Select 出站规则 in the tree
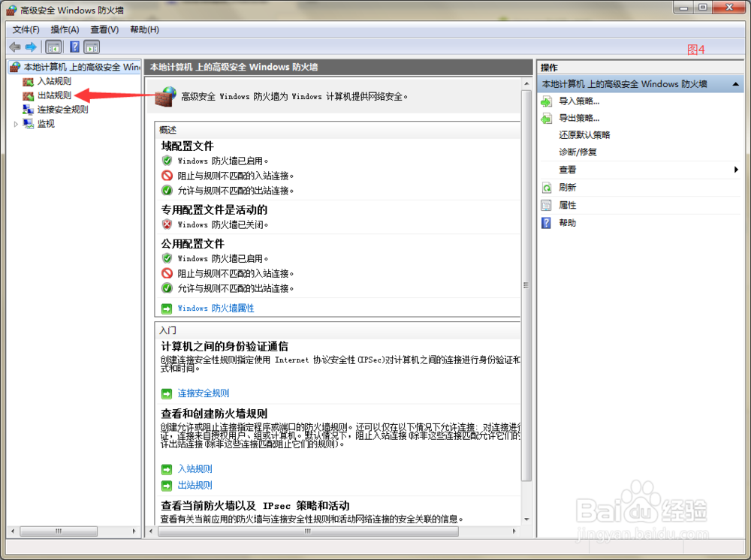The image size is (751, 560). pos(55,96)
